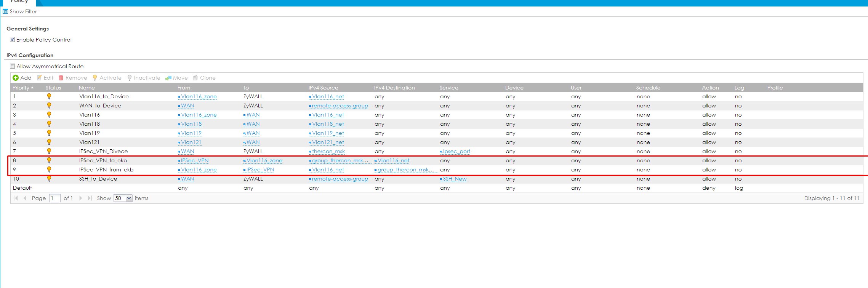Open IPSec_VPN To link in rule 9
Viewport: 868px width, 288px height.
point(260,170)
